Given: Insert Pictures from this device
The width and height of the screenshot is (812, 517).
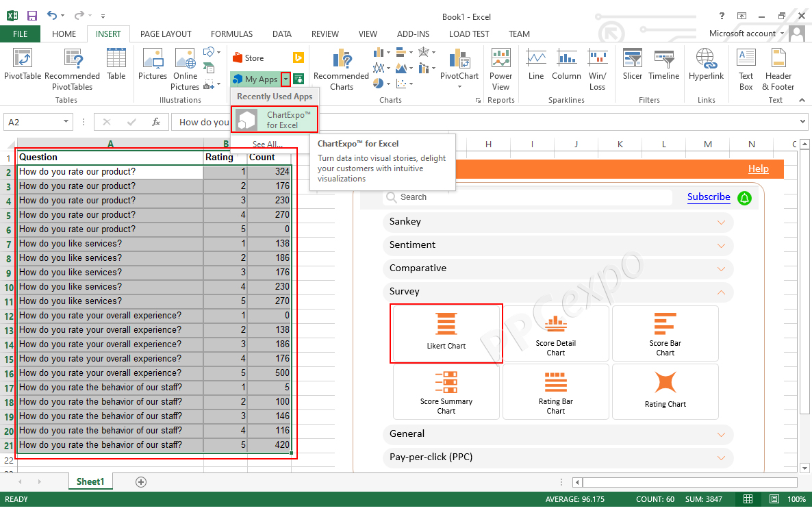Looking at the screenshot, I should pyautogui.click(x=153, y=64).
